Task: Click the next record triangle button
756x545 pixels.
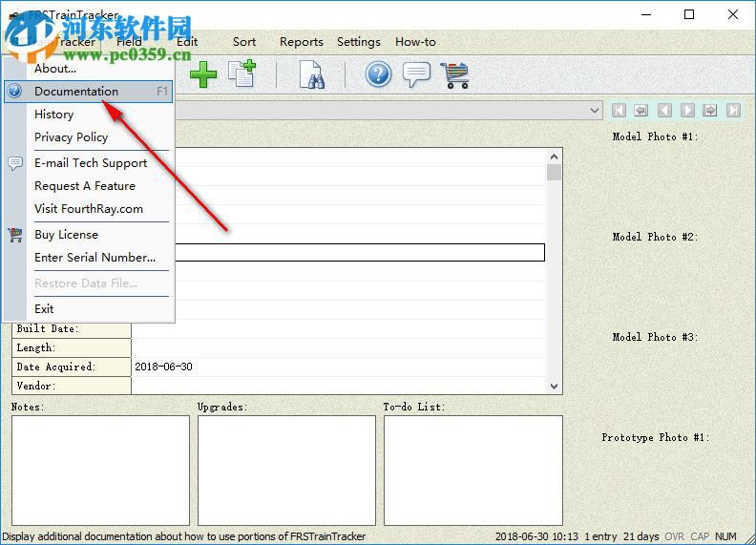Action: [x=687, y=111]
